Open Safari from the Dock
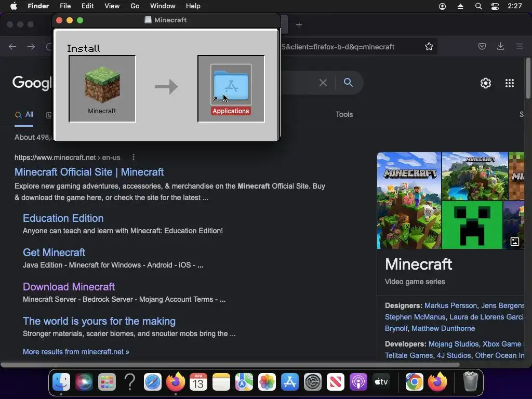The image size is (532, 399). (x=153, y=382)
